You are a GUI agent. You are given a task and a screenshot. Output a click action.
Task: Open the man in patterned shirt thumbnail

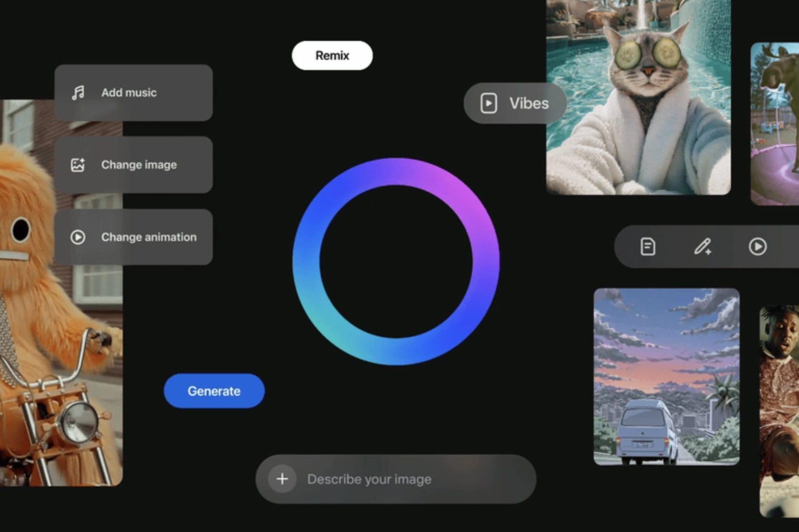[780, 410]
